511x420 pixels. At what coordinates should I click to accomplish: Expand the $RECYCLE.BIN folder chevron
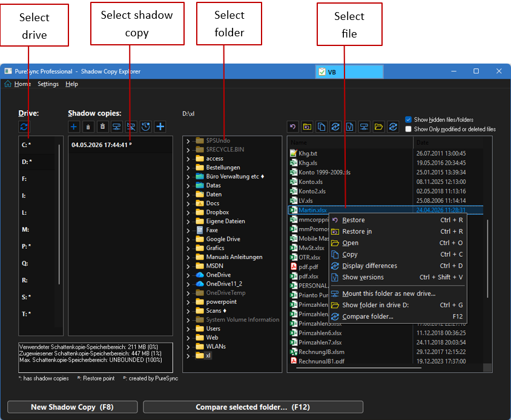(x=188, y=150)
